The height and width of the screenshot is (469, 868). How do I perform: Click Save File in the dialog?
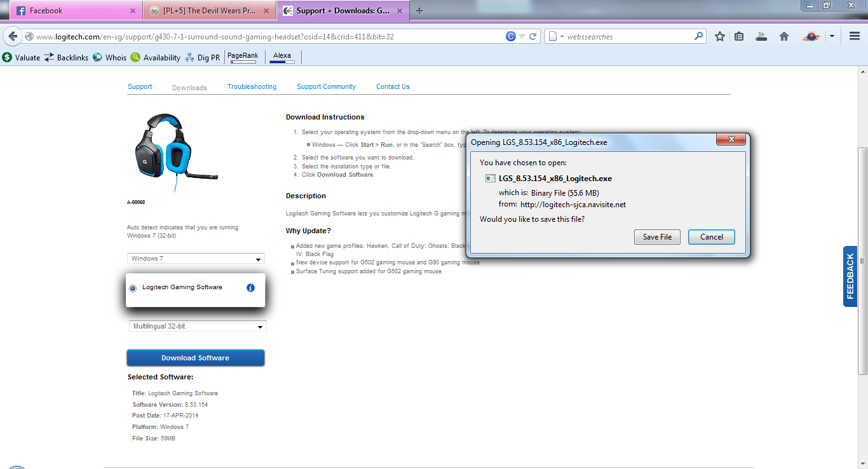[x=657, y=237]
